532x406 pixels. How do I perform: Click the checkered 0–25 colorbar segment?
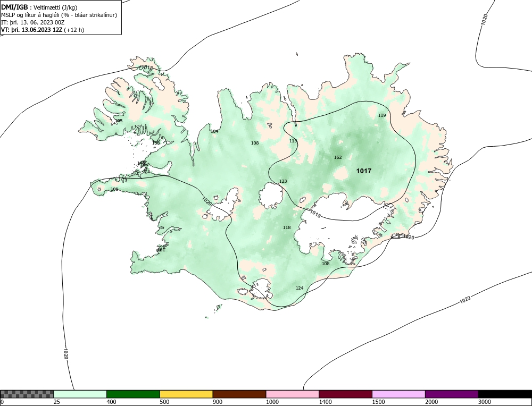27,394
